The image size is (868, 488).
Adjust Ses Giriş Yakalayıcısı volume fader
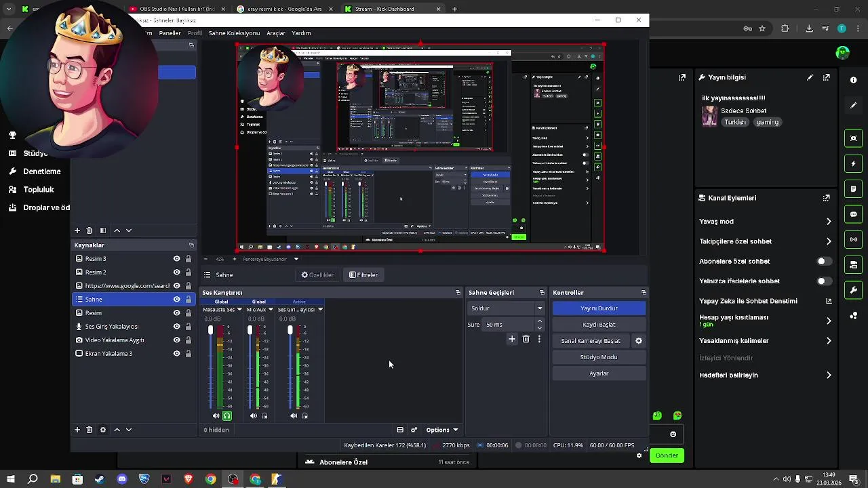(x=290, y=330)
